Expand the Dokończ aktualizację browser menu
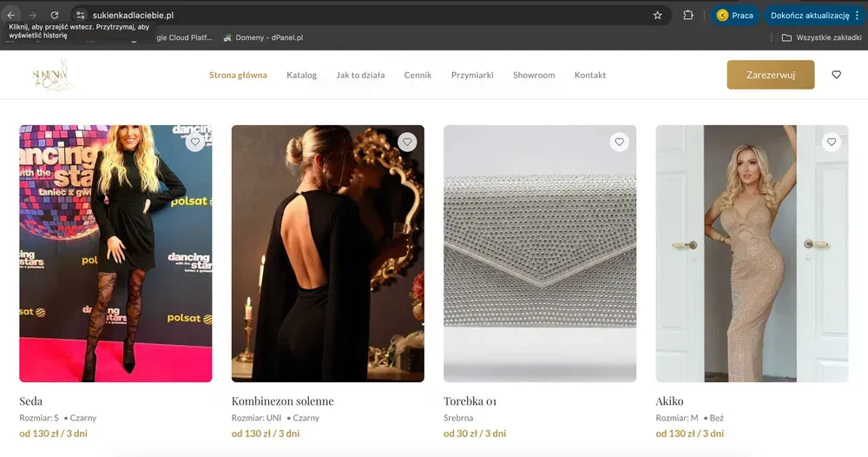 814,15
